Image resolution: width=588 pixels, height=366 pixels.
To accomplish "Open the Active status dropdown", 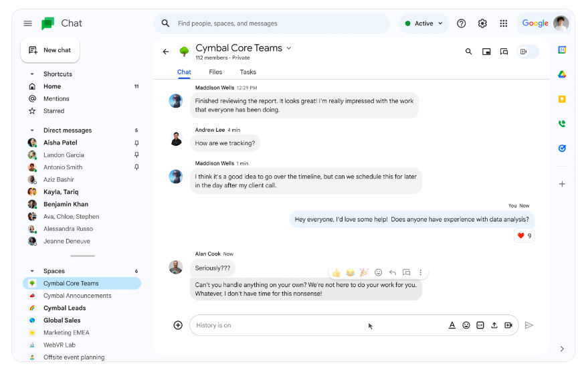I will point(424,23).
